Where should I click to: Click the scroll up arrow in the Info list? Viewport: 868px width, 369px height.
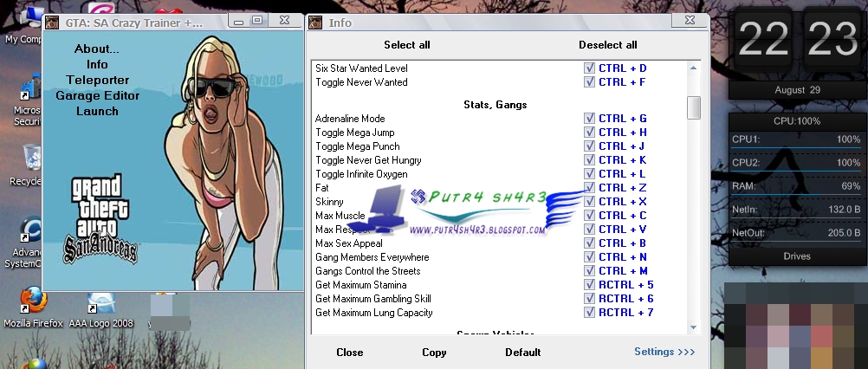[x=694, y=68]
